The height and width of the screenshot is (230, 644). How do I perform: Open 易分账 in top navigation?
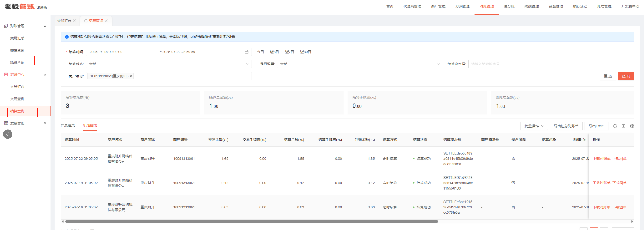pyautogui.click(x=509, y=6)
